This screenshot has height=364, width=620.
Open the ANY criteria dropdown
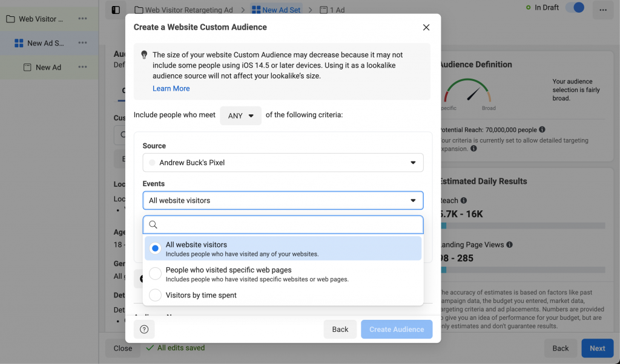click(x=240, y=115)
